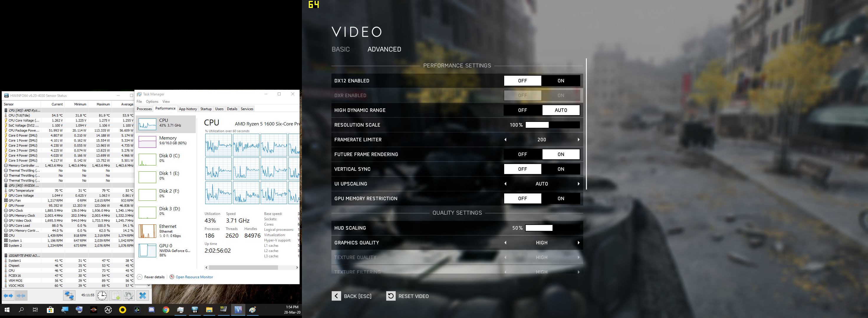Screen dimensions: 868x318
Task: Increase Framerate Limiter with right arrow
Action: click(x=578, y=140)
